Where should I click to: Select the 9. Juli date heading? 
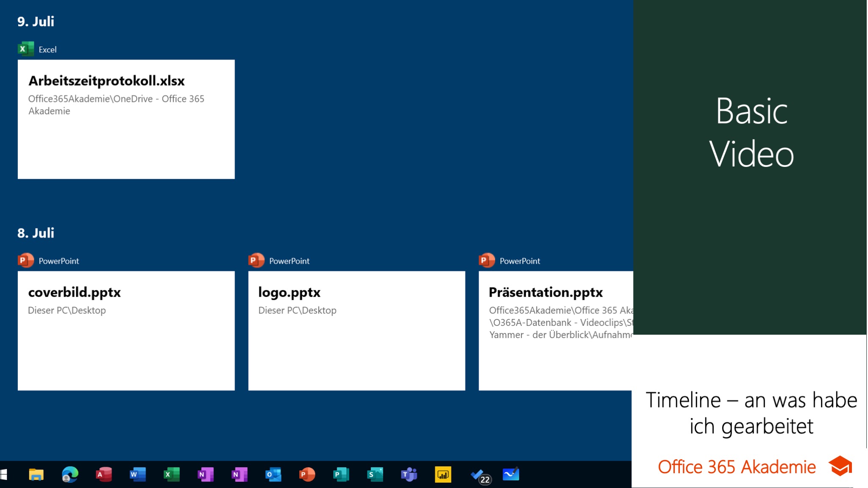click(x=36, y=21)
